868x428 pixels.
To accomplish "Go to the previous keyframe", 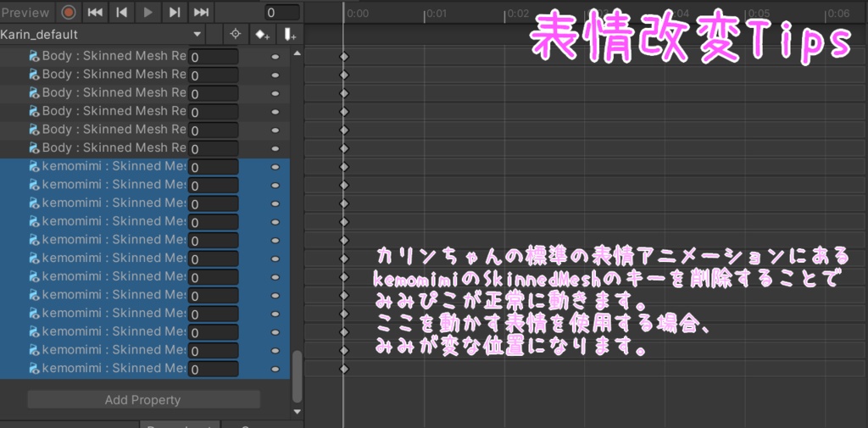I will pos(122,12).
